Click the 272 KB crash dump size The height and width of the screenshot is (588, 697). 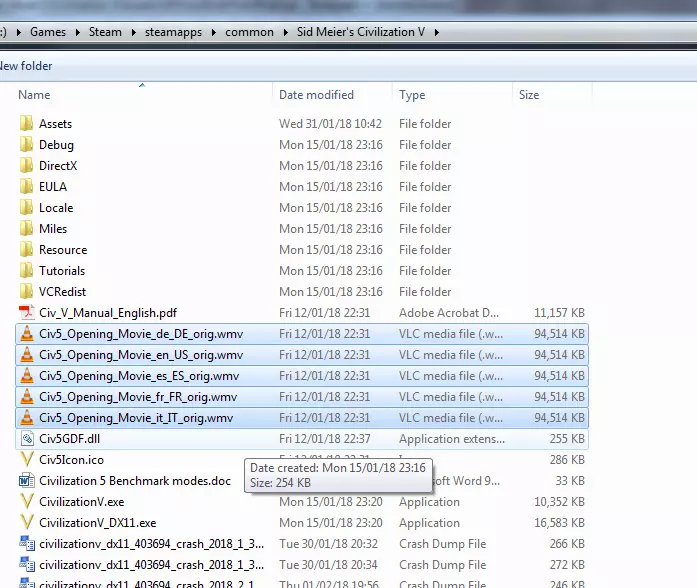567,564
